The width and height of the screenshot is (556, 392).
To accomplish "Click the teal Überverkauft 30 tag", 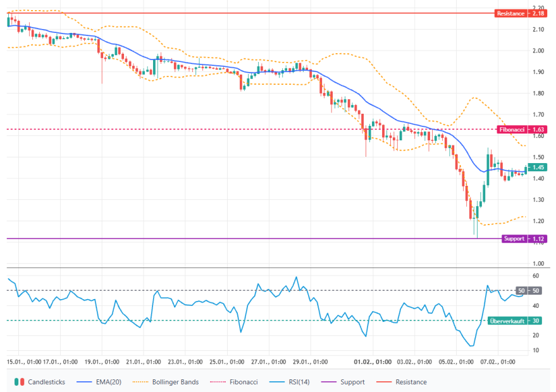I will coord(514,321).
